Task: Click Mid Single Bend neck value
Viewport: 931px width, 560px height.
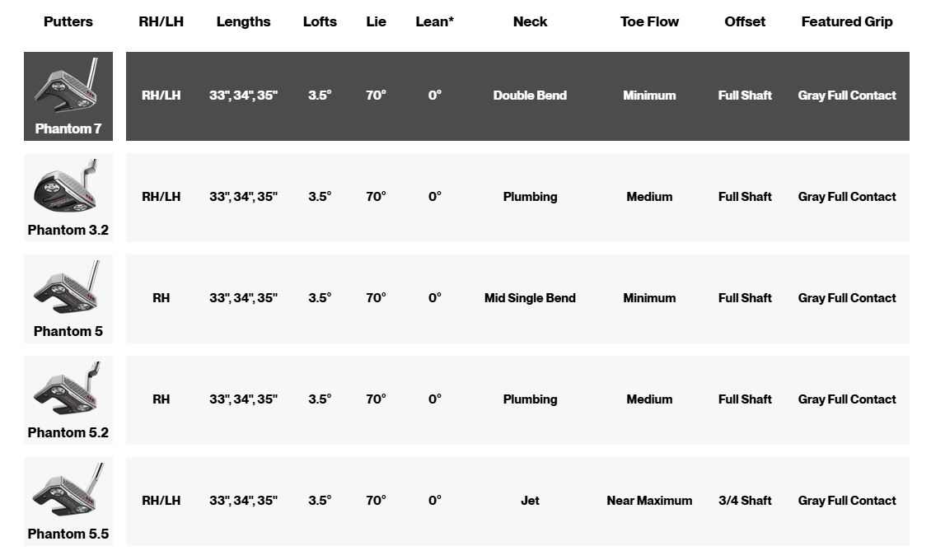Action: click(531, 298)
